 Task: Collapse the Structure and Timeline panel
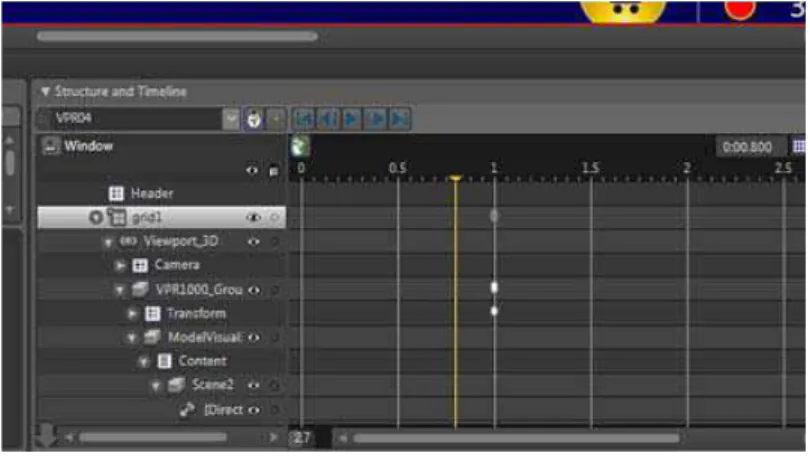[x=45, y=91]
